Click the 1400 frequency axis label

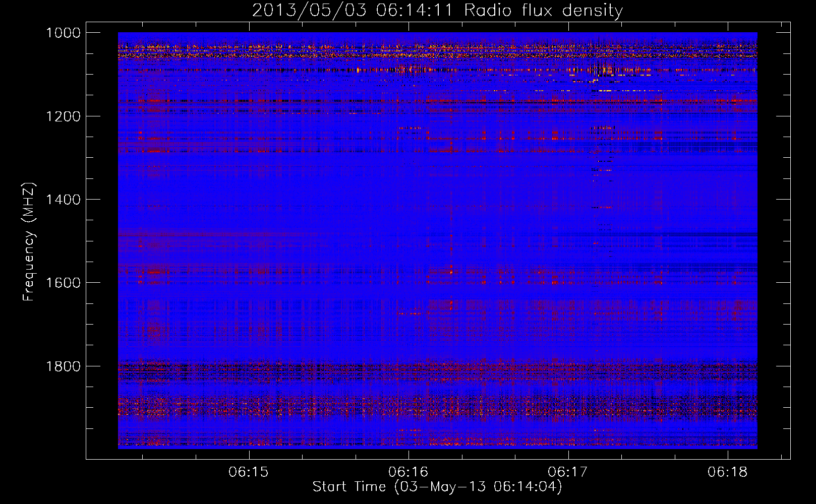(63, 199)
